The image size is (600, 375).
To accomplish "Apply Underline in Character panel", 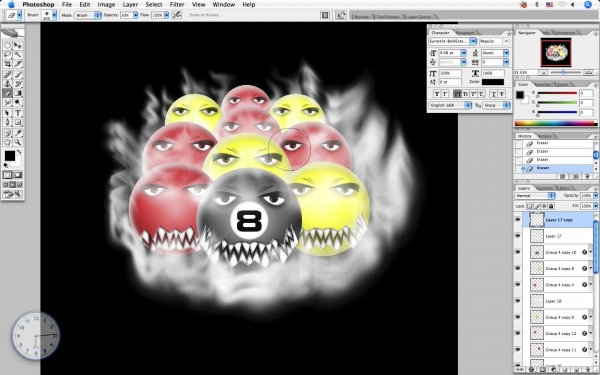I will (x=494, y=94).
